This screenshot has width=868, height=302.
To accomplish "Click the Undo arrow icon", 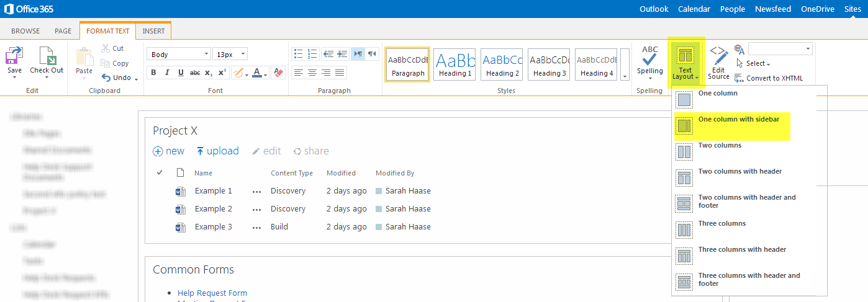I will pos(107,78).
